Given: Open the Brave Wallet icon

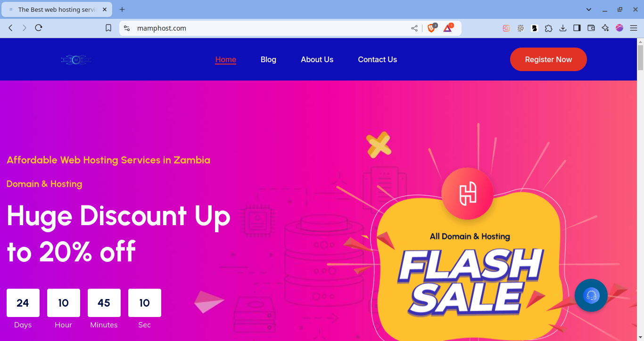Looking at the screenshot, I should point(591,28).
